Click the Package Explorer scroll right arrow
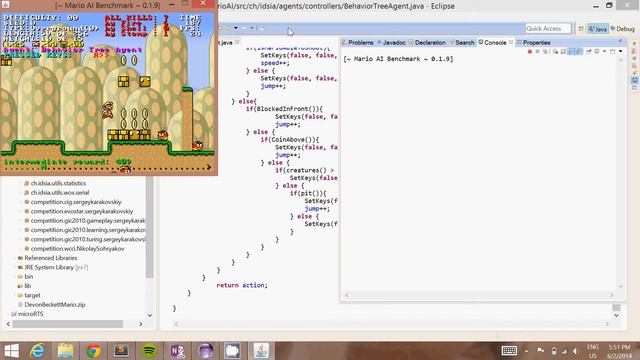This screenshot has width=640, height=360. pyautogui.click(x=141, y=324)
